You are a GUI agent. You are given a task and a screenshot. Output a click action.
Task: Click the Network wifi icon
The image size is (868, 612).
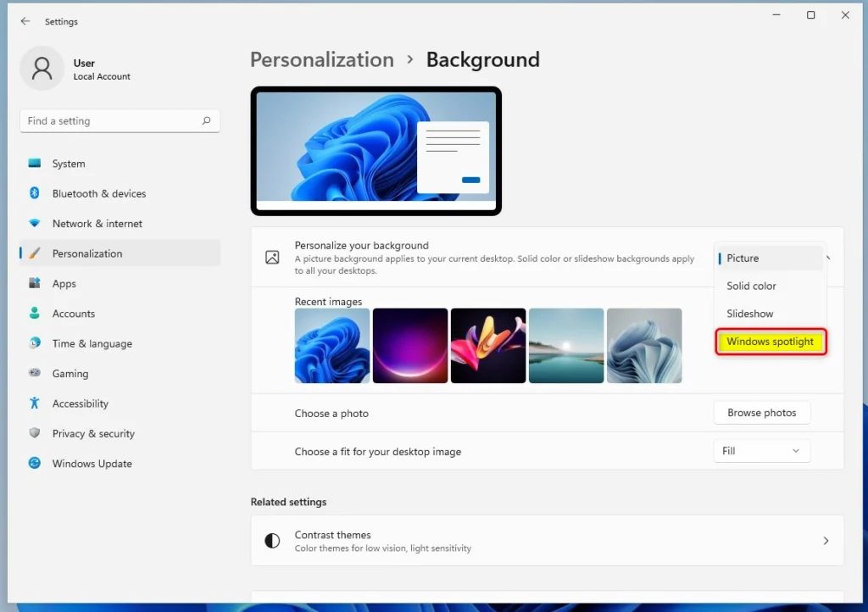tap(34, 223)
